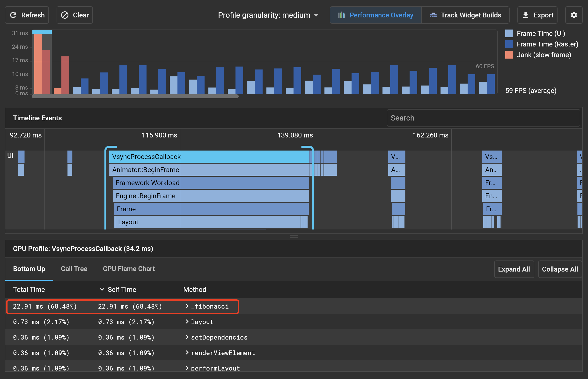Click the _fibonacci method name
This screenshot has width=588, height=379.
210,306
